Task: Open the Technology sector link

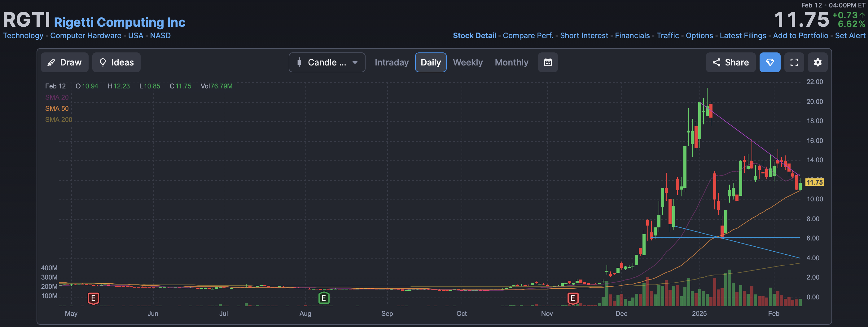Action: coord(23,36)
